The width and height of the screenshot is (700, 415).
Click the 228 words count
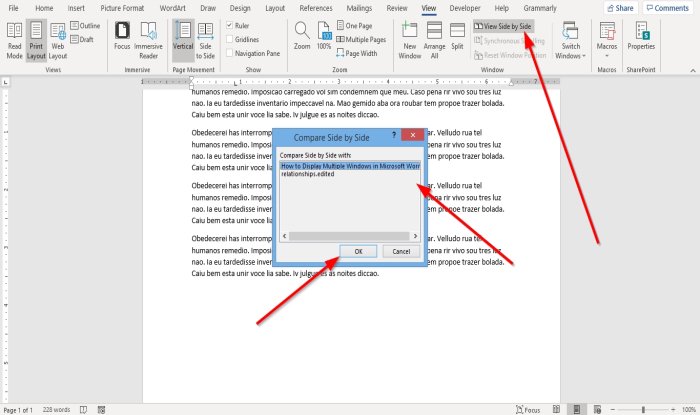tap(56, 410)
